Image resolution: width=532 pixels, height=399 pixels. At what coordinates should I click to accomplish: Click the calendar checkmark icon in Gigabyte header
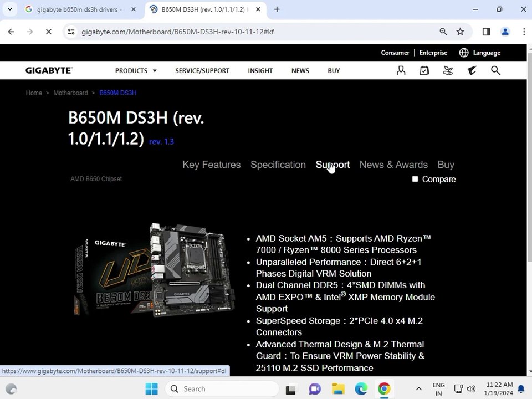tap(424, 70)
